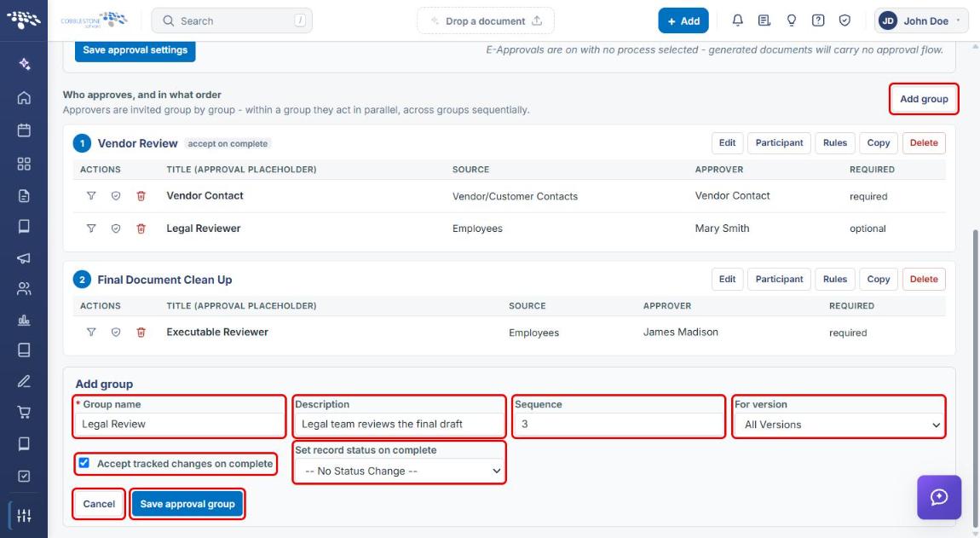Click the Add group button
980x538 pixels.
[924, 99]
